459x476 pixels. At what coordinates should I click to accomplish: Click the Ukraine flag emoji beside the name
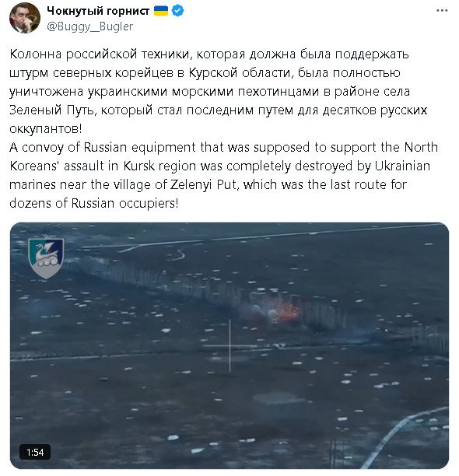[x=161, y=11]
